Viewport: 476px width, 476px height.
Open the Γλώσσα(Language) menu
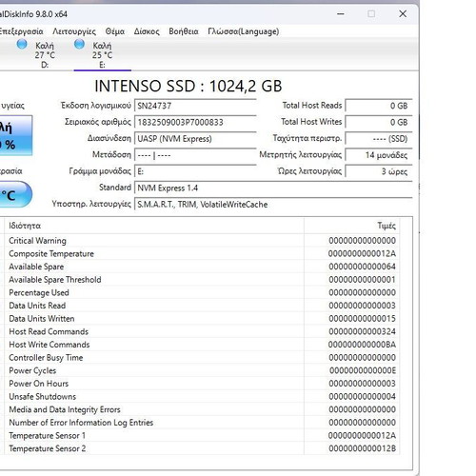coord(244,31)
